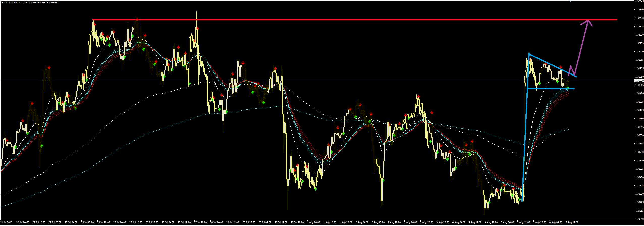Click the 1.30105 price scale label
This screenshot has width=644, height=226.
click(639, 202)
